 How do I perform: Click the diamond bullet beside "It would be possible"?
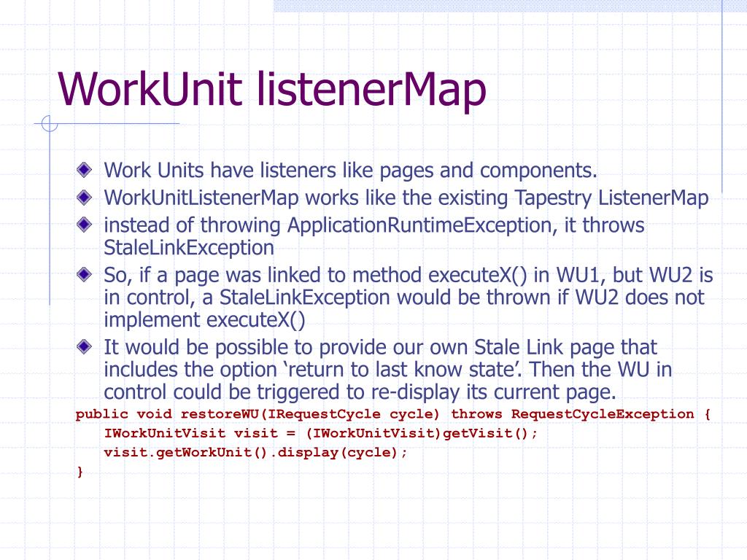[85, 346]
